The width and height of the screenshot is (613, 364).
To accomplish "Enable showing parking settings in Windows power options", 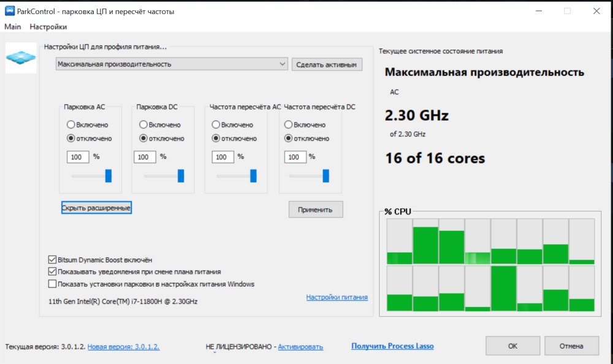I will click(x=52, y=284).
